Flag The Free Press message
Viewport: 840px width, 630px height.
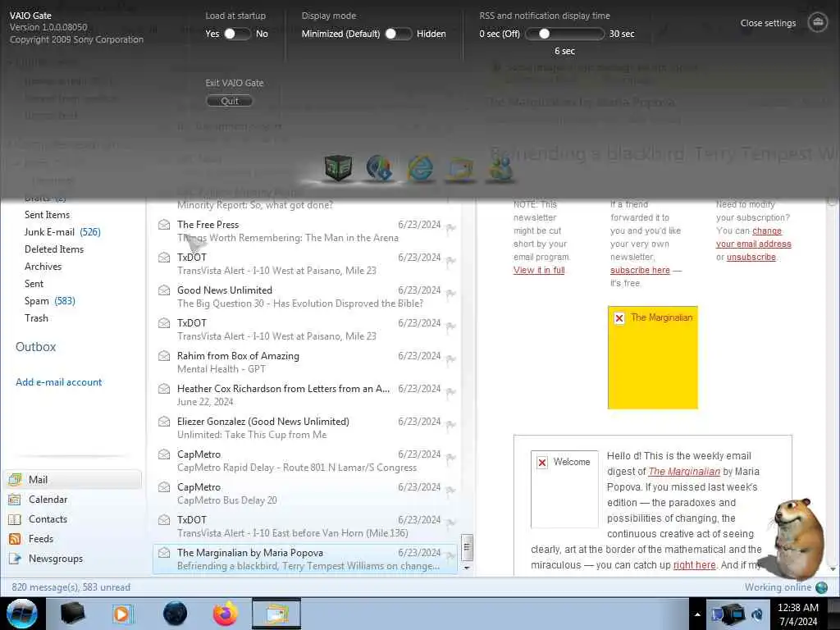point(451,228)
